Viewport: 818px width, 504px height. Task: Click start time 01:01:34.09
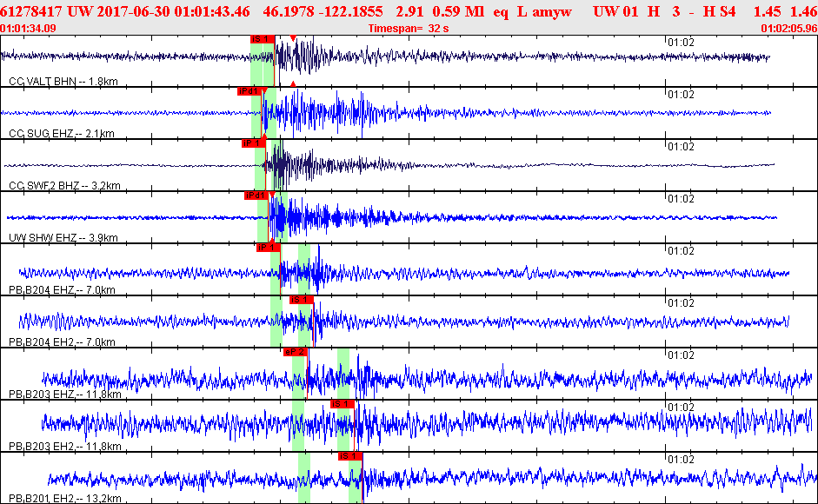(28, 28)
